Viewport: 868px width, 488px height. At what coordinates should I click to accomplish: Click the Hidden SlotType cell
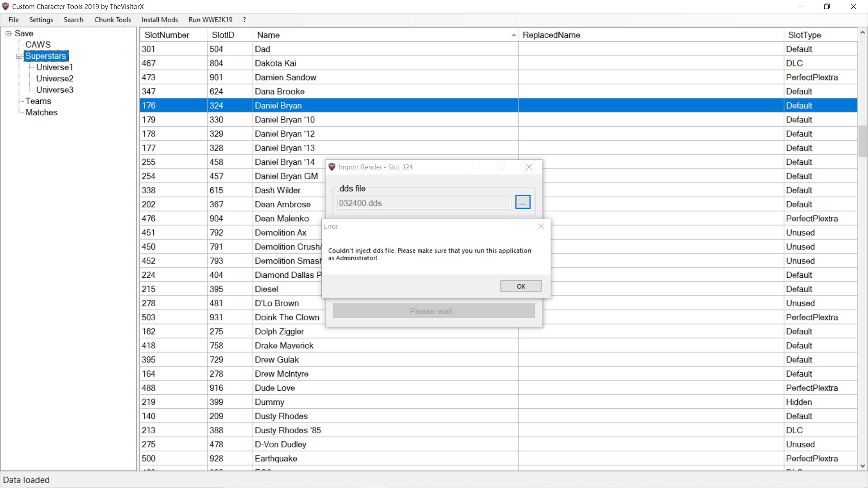pyautogui.click(x=821, y=402)
